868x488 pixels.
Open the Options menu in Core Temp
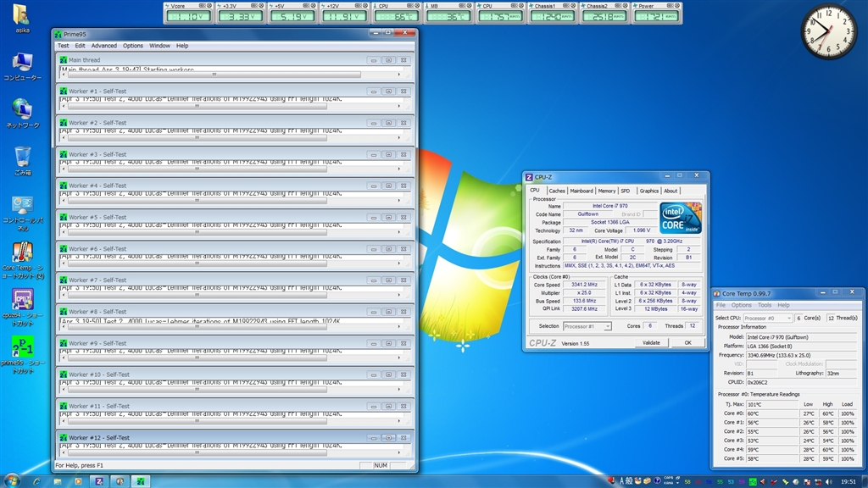(x=741, y=305)
